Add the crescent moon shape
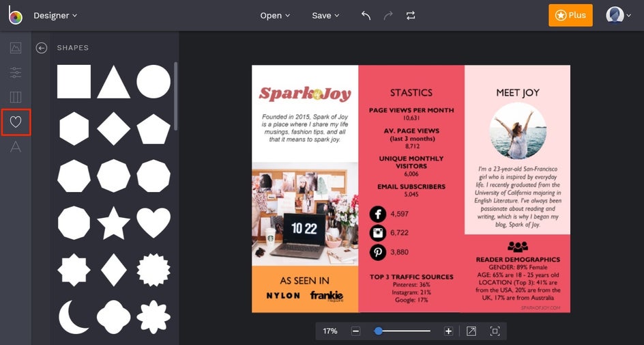The image size is (644, 345). [x=73, y=316]
